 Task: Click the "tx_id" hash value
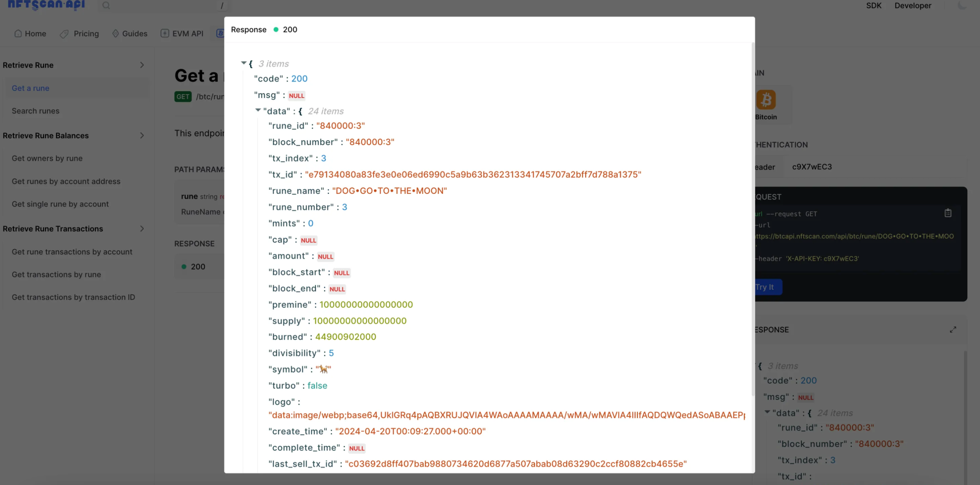(x=473, y=175)
